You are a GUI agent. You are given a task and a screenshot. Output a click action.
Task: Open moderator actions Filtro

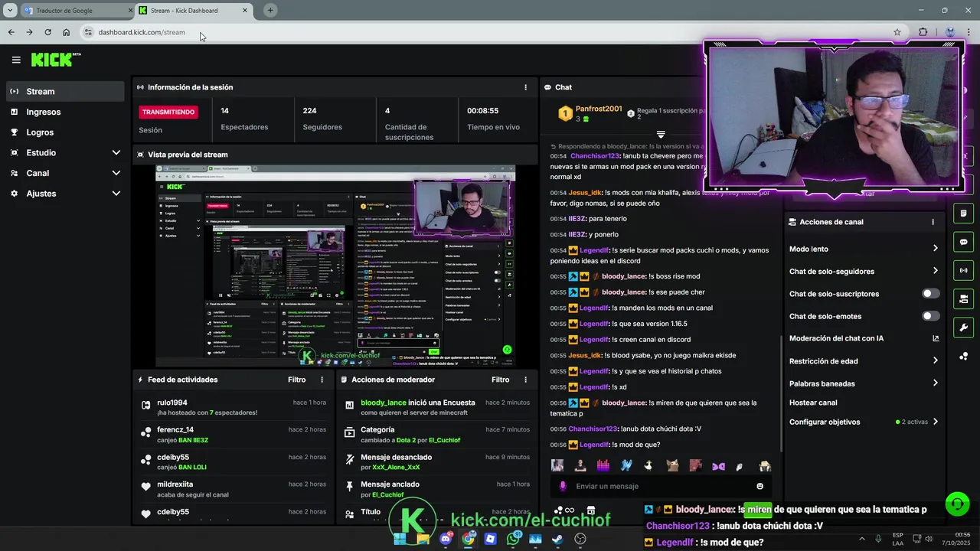(x=500, y=380)
